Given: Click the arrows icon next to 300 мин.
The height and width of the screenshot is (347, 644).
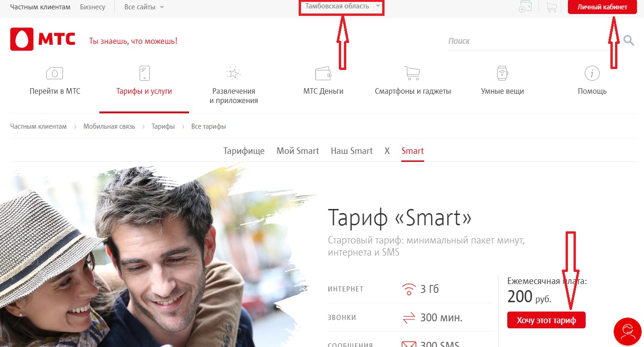Looking at the screenshot, I should tap(409, 318).
